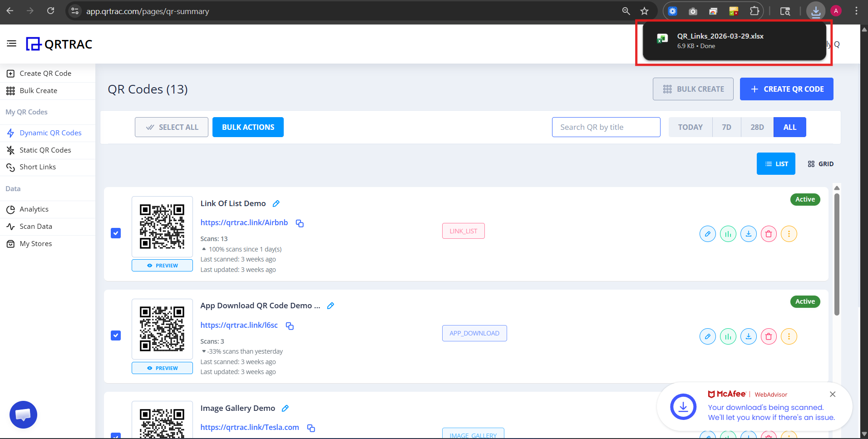Edit the Link Of List Demo title

pos(276,203)
